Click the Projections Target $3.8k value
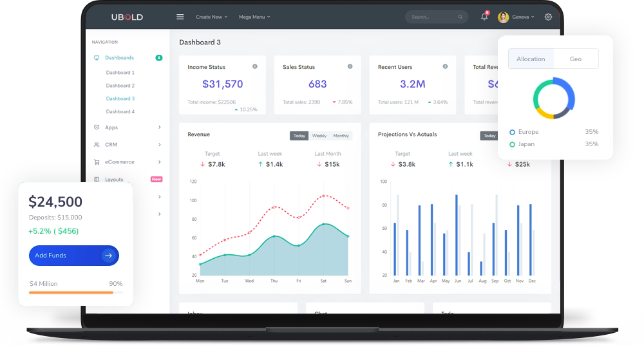Viewport: 644px width, 347px height. click(406, 164)
